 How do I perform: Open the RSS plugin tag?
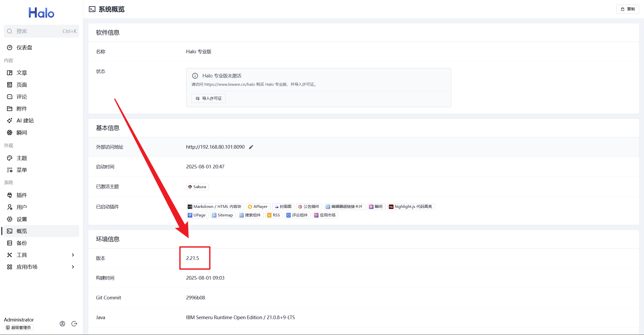tap(274, 215)
